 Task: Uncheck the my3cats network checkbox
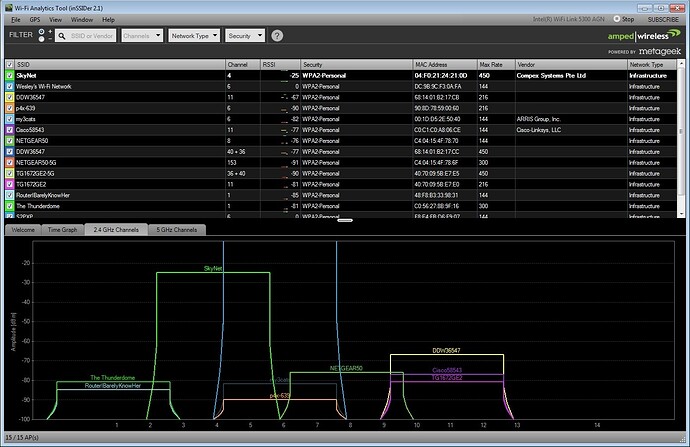[10, 119]
